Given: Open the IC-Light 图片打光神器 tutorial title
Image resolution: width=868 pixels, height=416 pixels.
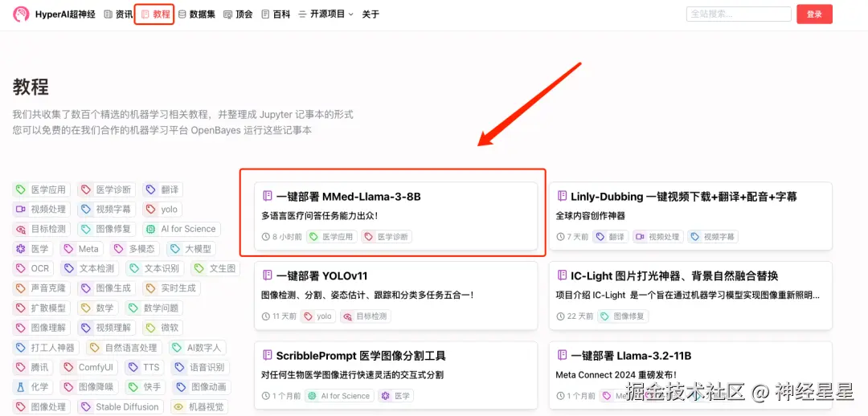Looking at the screenshot, I should point(674,275).
